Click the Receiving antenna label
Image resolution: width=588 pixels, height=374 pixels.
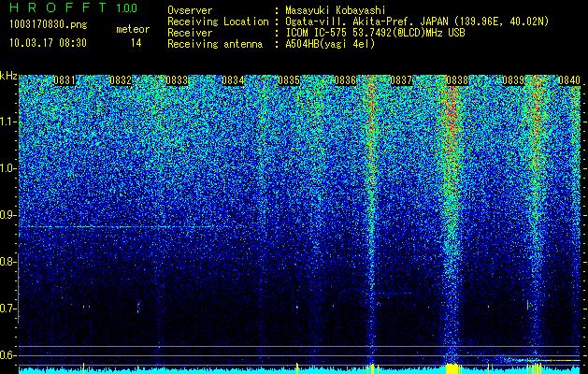(215, 44)
